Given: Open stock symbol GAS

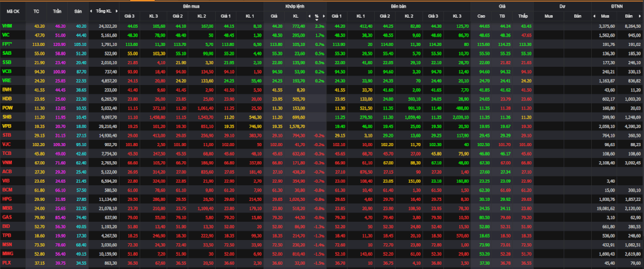Looking at the screenshot, I should point(6,216).
